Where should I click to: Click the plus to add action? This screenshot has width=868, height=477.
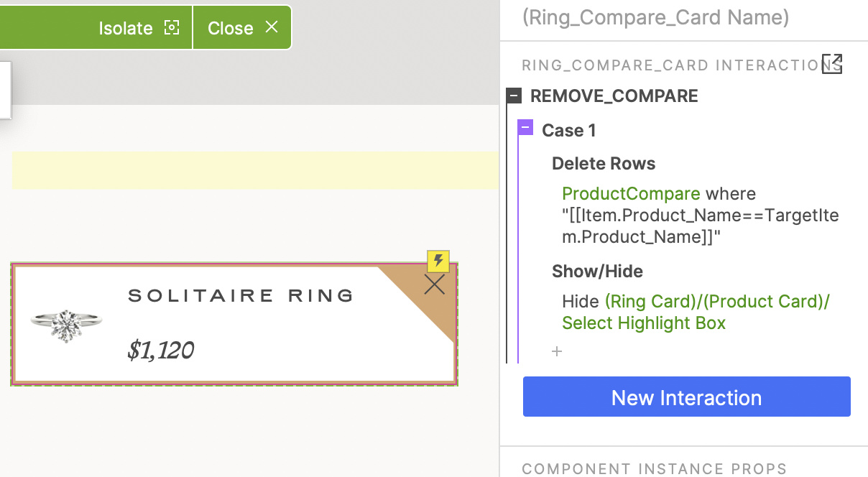point(556,351)
